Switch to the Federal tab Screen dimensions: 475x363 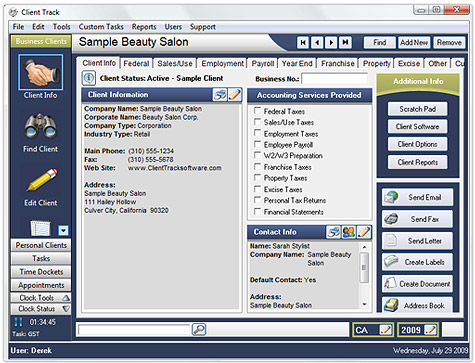tap(136, 63)
